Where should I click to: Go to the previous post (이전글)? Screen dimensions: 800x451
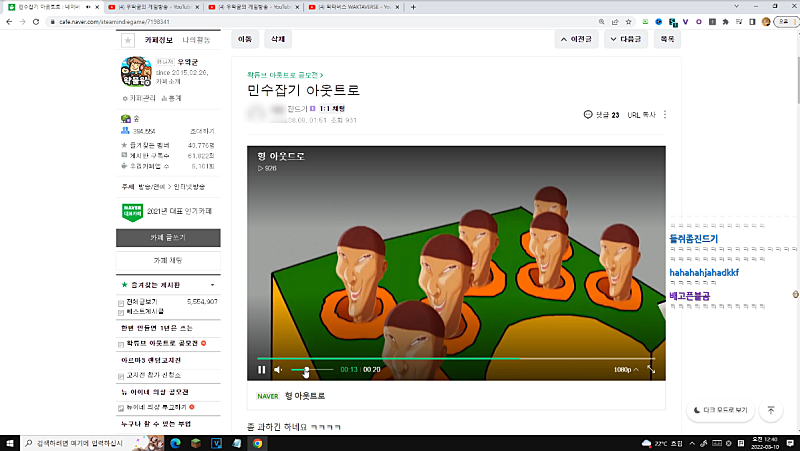(x=576, y=39)
